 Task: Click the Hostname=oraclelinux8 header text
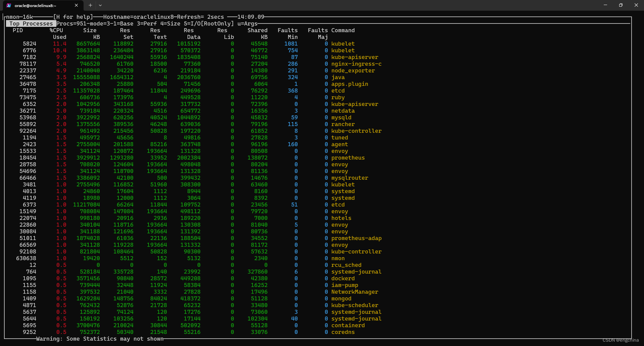[139, 17]
